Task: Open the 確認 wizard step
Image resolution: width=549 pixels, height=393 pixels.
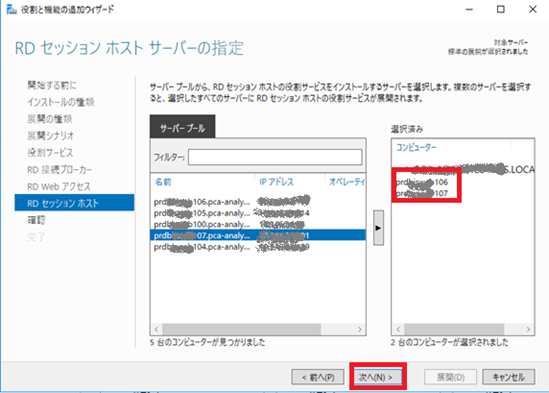Action: pos(36,220)
